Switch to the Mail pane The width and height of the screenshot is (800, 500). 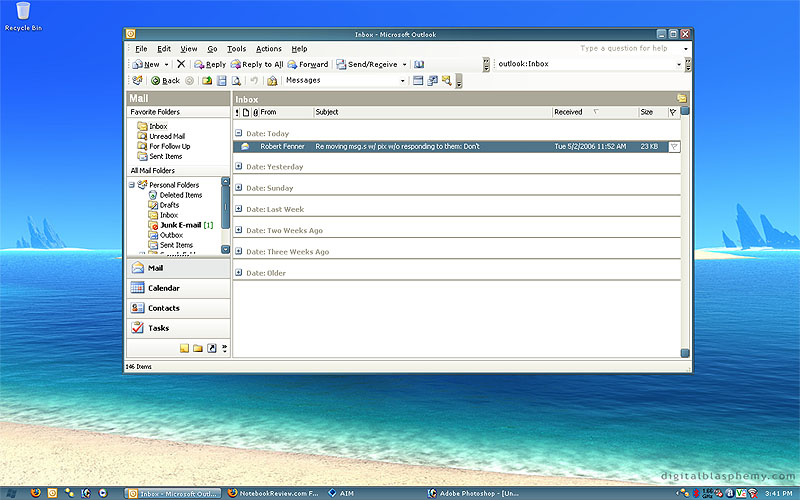[178, 268]
